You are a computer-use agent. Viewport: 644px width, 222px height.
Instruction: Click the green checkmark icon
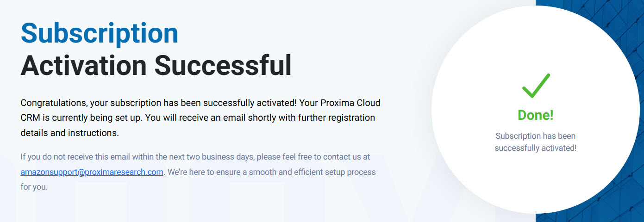(536, 86)
